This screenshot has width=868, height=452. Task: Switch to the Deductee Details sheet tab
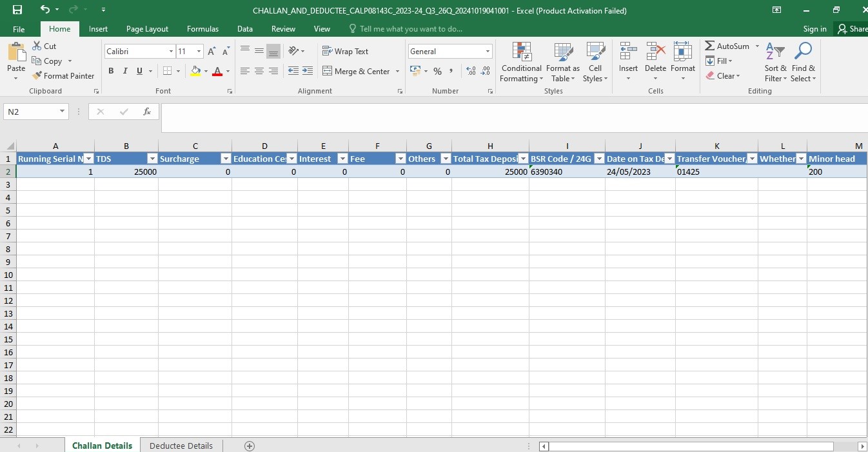pyautogui.click(x=181, y=446)
